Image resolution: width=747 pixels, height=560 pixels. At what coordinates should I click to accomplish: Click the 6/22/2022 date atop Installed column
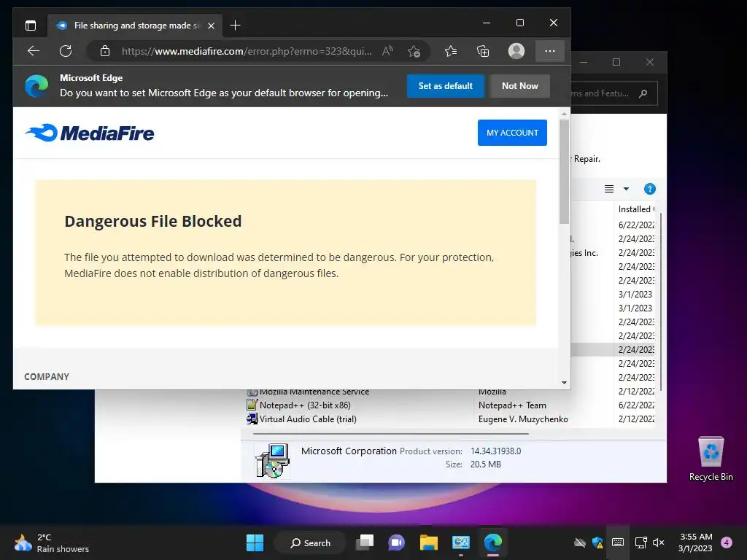point(636,225)
